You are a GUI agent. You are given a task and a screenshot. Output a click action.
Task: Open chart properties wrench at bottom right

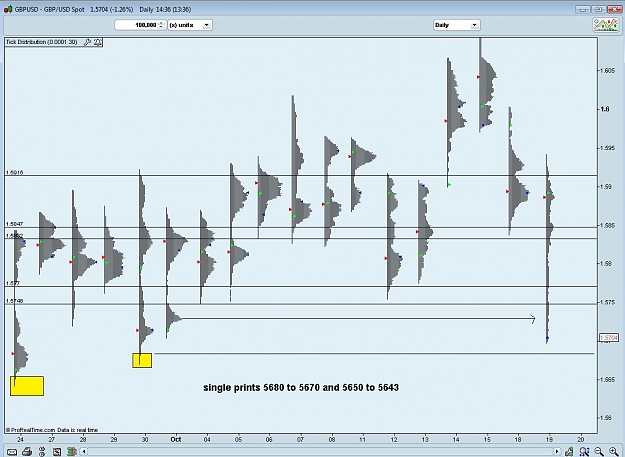569,451
